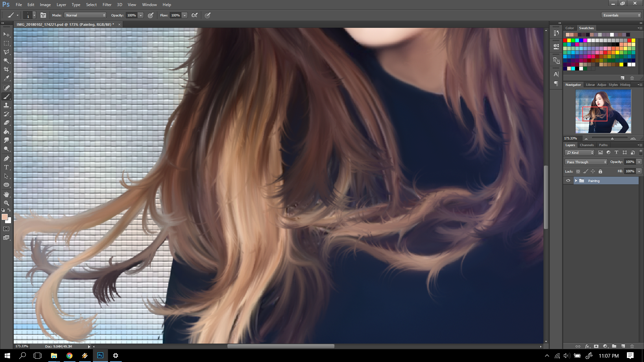Viewport: 644px width, 362px height.
Task: Select the Crop tool
Action: point(6,69)
